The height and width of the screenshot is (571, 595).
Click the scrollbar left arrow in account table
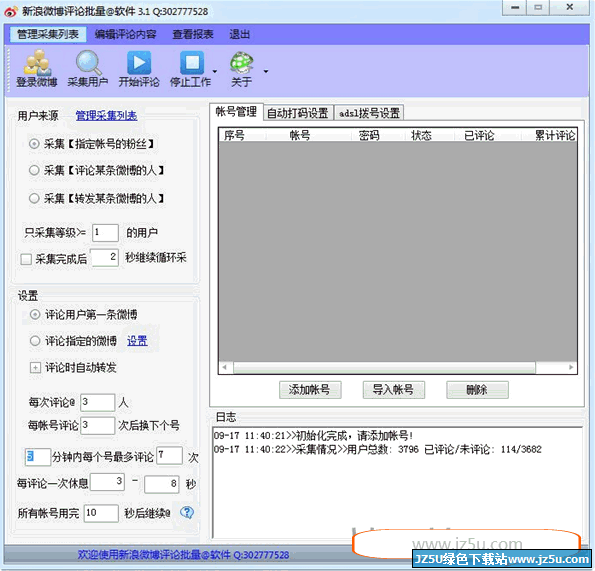pos(225,367)
